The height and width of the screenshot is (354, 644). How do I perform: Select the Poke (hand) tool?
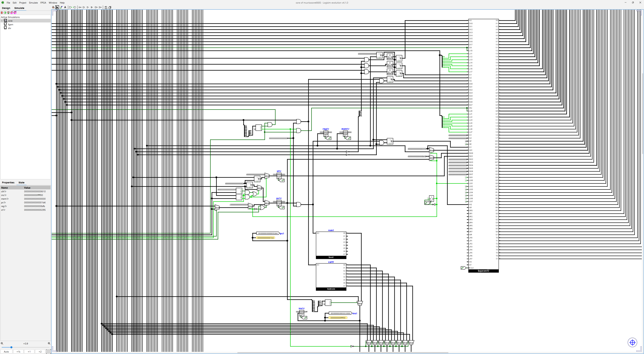53,8
